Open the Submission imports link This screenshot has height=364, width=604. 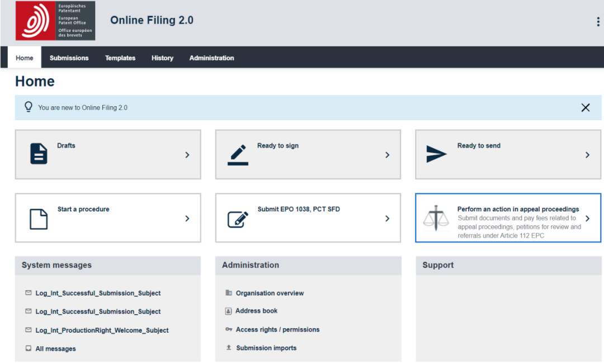coord(266,348)
